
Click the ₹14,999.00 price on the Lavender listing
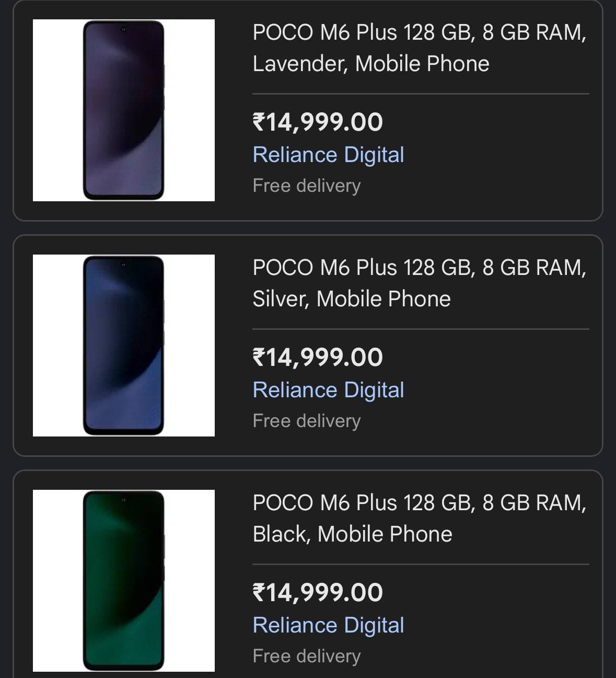tap(318, 122)
